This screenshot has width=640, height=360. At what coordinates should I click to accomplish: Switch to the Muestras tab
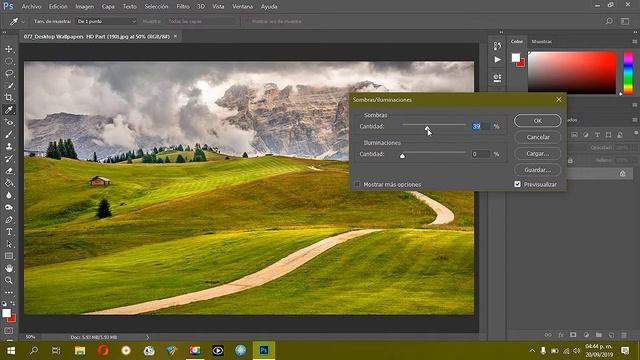(x=542, y=41)
